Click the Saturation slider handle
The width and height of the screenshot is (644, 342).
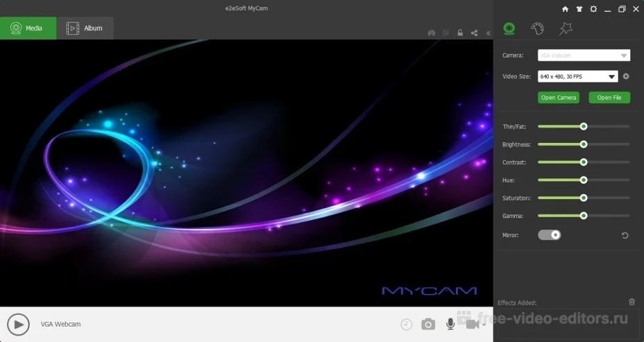[584, 198]
